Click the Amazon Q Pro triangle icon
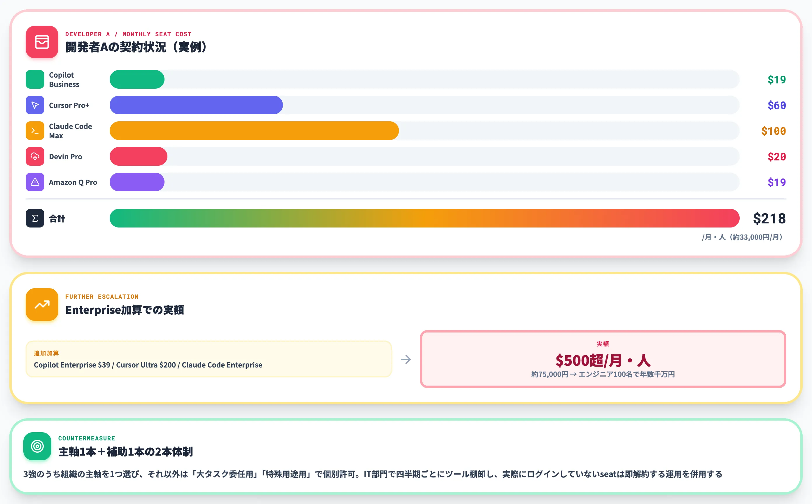This screenshot has width=812, height=504. [x=35, y=182]
